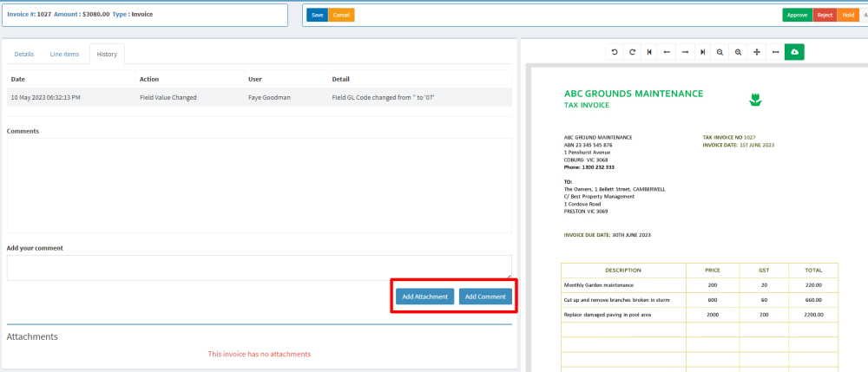Select the History tab

107,54
